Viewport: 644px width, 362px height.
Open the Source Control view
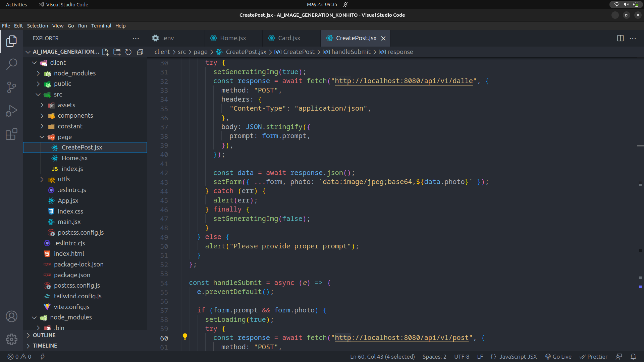pos(12,87)
